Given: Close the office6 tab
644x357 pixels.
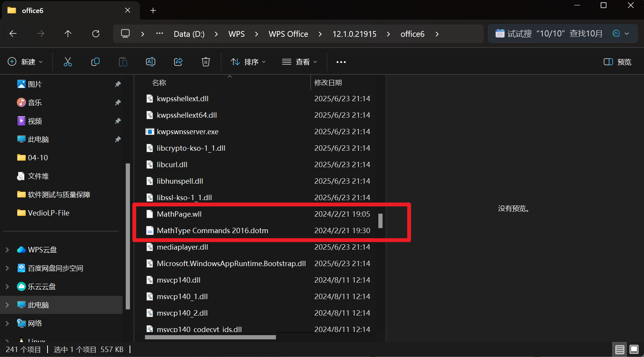Looking at the screenshot, I should [128, 10].
